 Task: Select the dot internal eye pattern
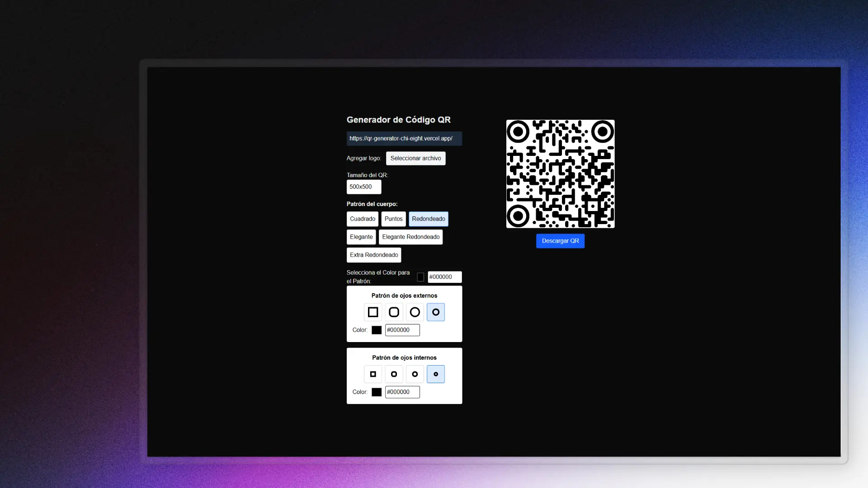[435, 374]
